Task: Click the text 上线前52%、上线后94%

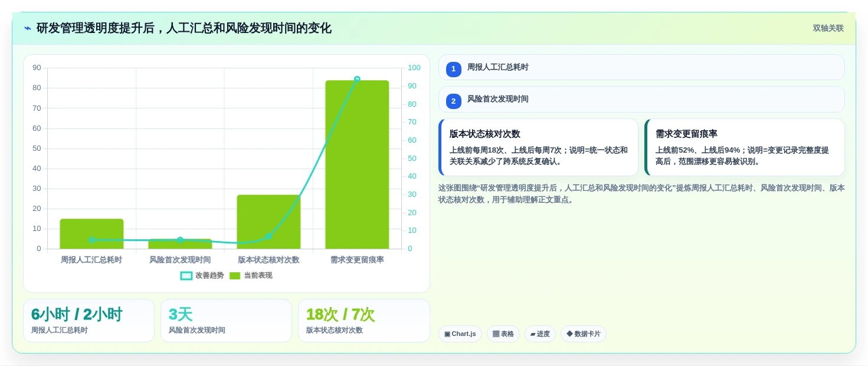Action: pyautogui.click(x=697, y=150)
